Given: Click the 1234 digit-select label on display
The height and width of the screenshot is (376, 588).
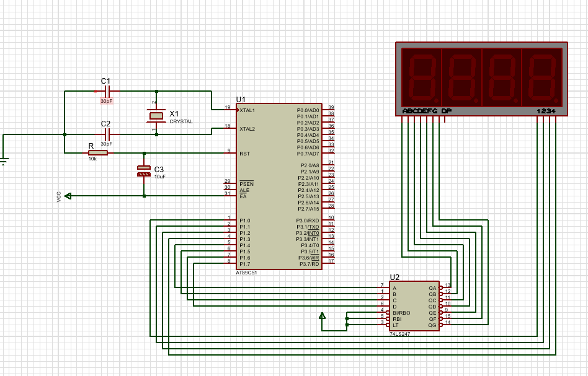Looking at the screenshot, I should coord(546,111).
